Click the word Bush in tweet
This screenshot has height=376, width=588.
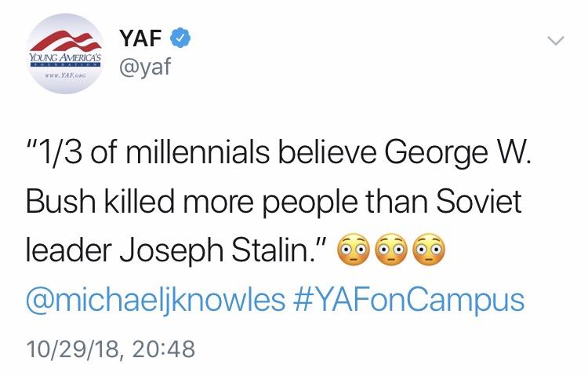[61, 201]
